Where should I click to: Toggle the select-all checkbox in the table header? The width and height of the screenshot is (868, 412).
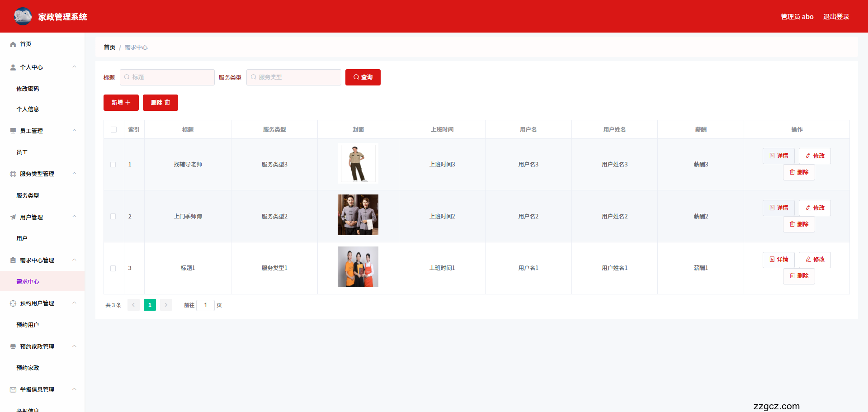click(113, 130)
